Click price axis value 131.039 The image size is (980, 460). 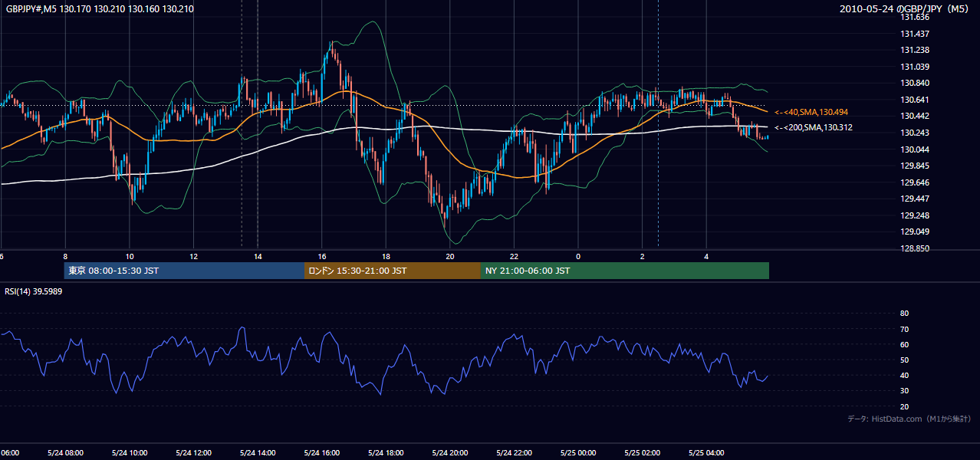tap(915, 67)
